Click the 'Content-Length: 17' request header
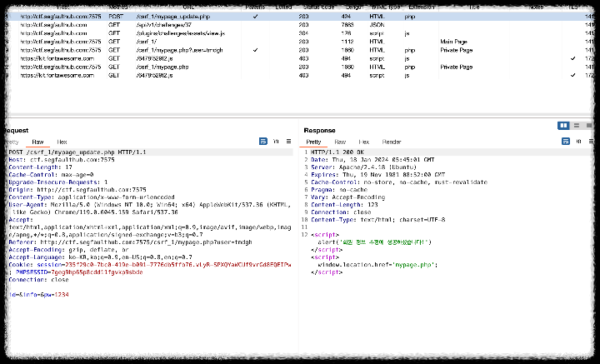Image resolution: width=600 pixels, height=364 pixels. pyautogui.click(x=41, y=167)
